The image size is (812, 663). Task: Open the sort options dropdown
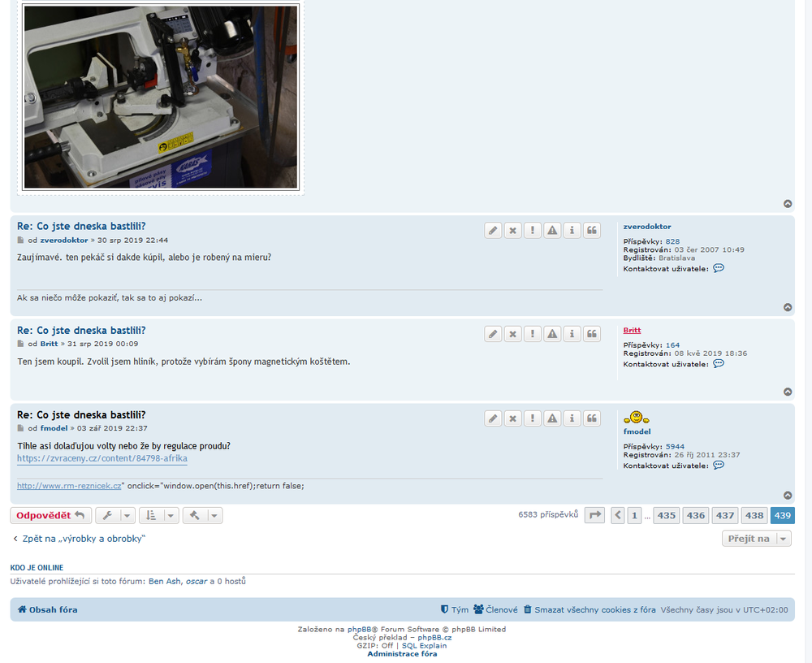[x=158, y=516]
